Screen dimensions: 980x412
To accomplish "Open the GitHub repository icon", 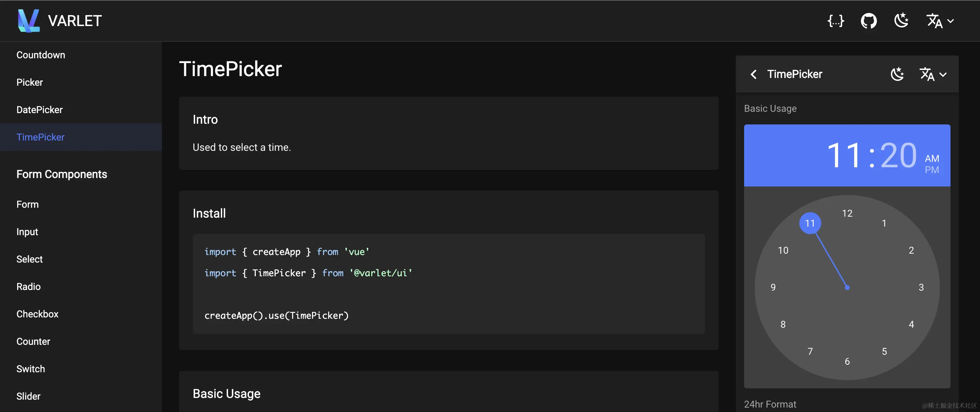I will pos(869,21).
